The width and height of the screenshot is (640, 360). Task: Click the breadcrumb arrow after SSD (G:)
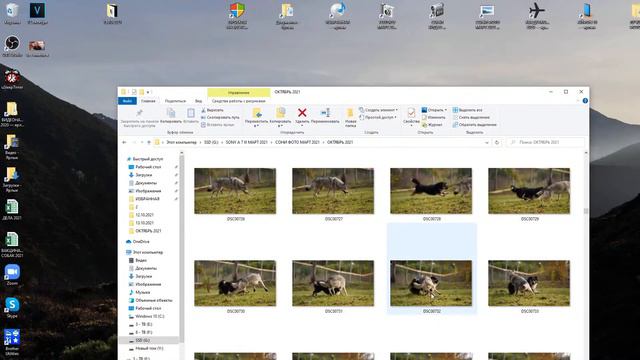222,142
